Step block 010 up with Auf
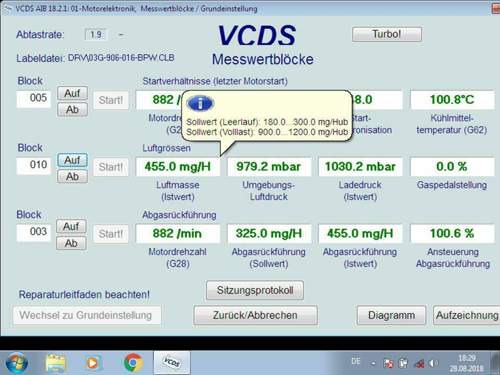Image resolution: width=500 pixels, height=375 pixels. tap(72, 160)
